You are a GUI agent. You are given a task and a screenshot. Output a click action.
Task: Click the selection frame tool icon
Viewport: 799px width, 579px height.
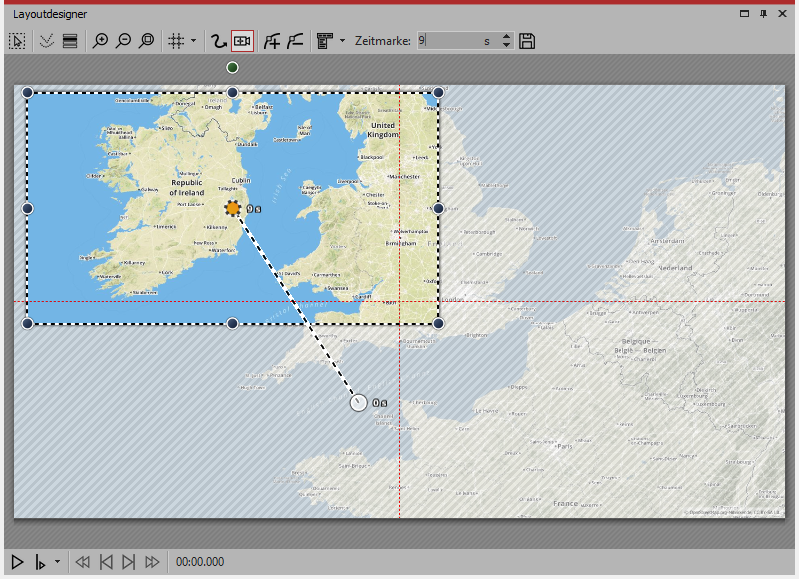pyautogui.click(x=17, y=41)
